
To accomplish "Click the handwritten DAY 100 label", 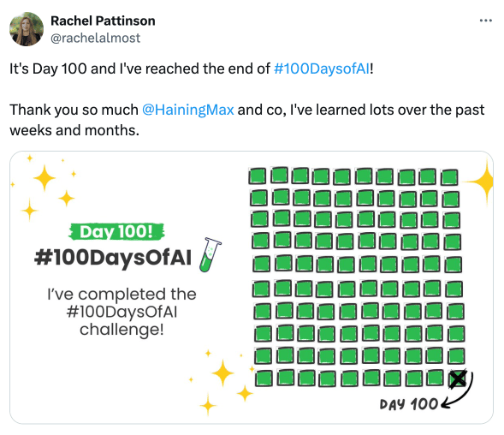I will click(408, 404).
